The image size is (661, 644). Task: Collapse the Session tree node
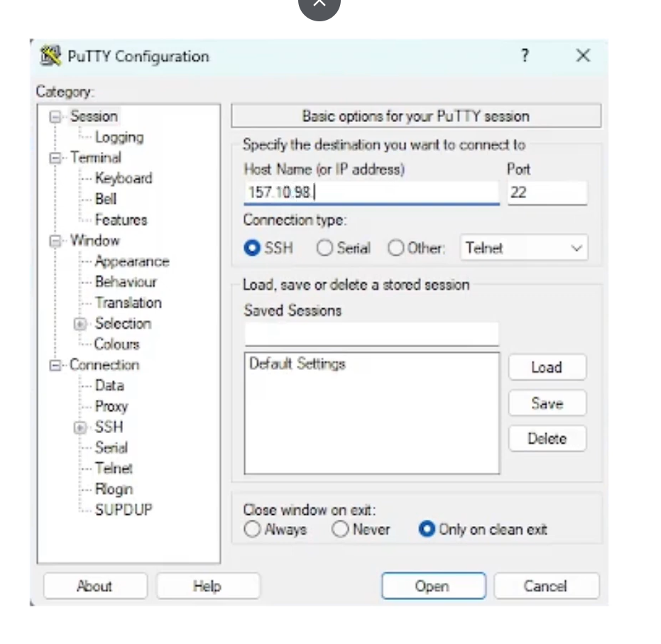(x=55, y=116)
